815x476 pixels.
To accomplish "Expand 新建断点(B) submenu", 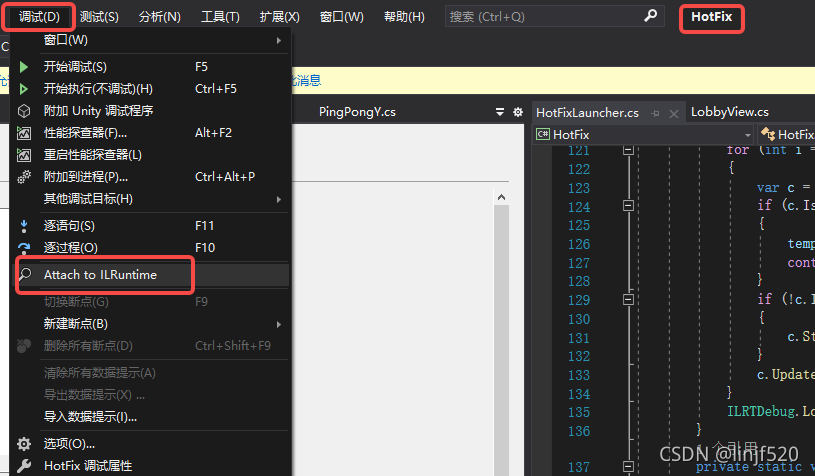I will click(151, 324).
